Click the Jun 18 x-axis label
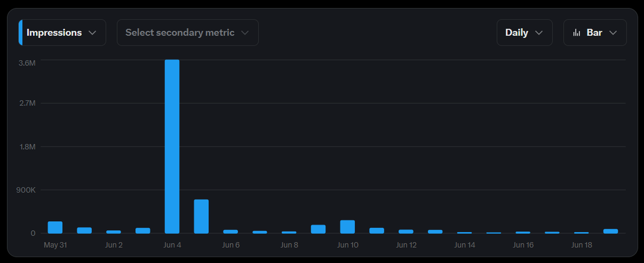Screen dimensions: 644x263 click(582, 245)
